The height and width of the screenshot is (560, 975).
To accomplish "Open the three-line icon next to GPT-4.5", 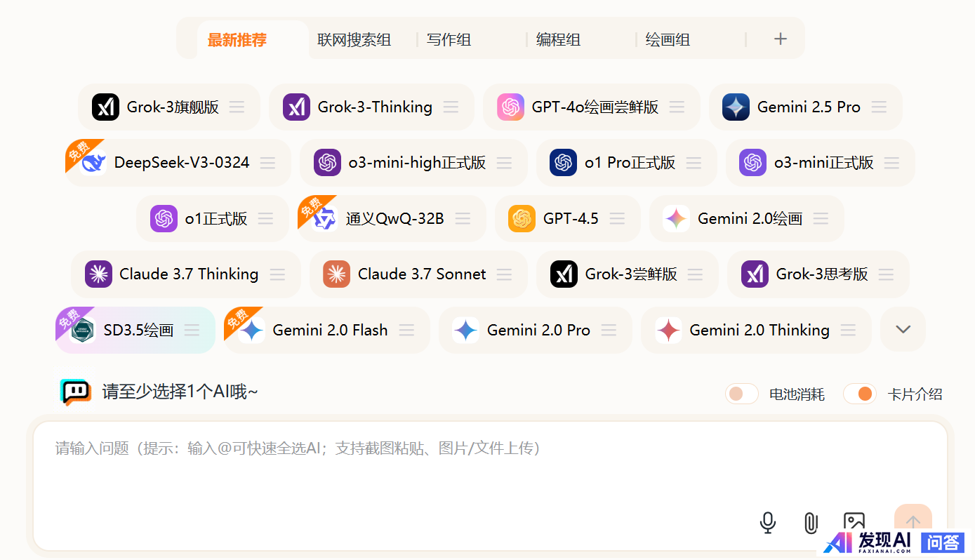I will click(617, 218).
